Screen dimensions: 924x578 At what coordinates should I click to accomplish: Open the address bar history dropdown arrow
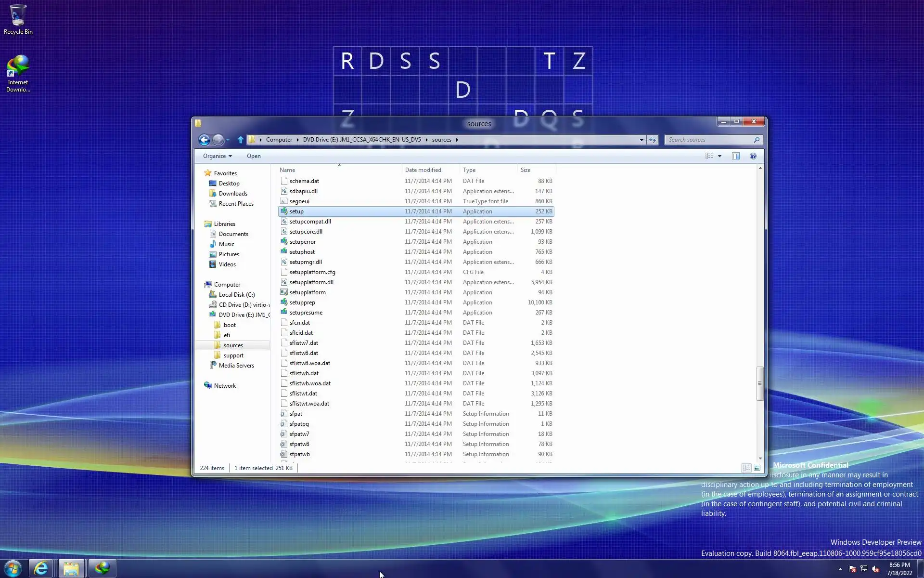(x=642, y=140)
